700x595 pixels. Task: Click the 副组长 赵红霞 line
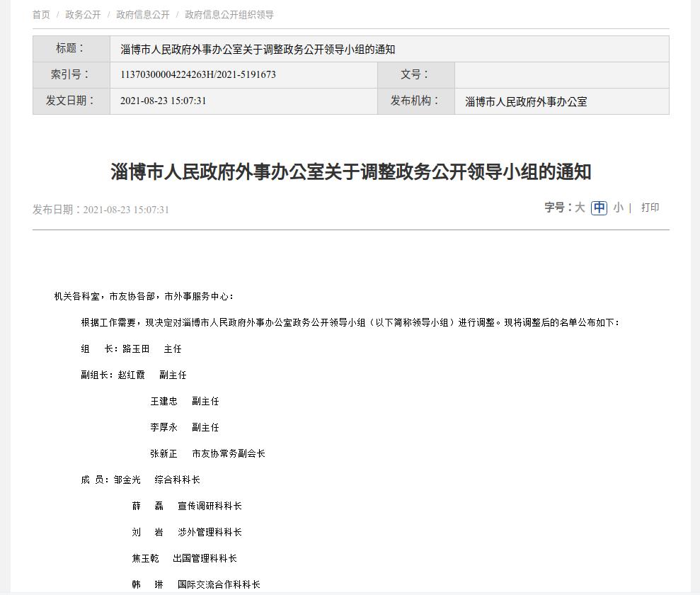134,375
